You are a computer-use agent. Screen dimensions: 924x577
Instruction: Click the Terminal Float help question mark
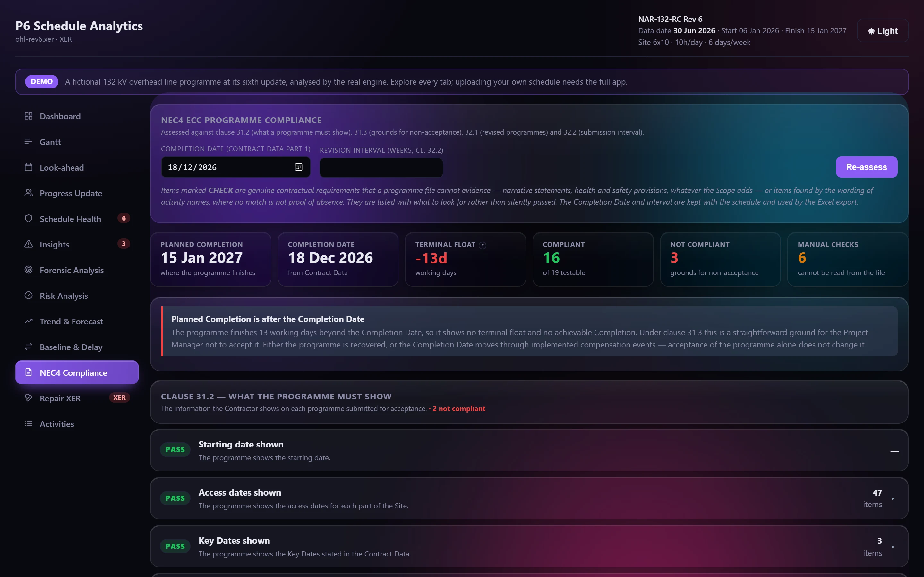483,245
